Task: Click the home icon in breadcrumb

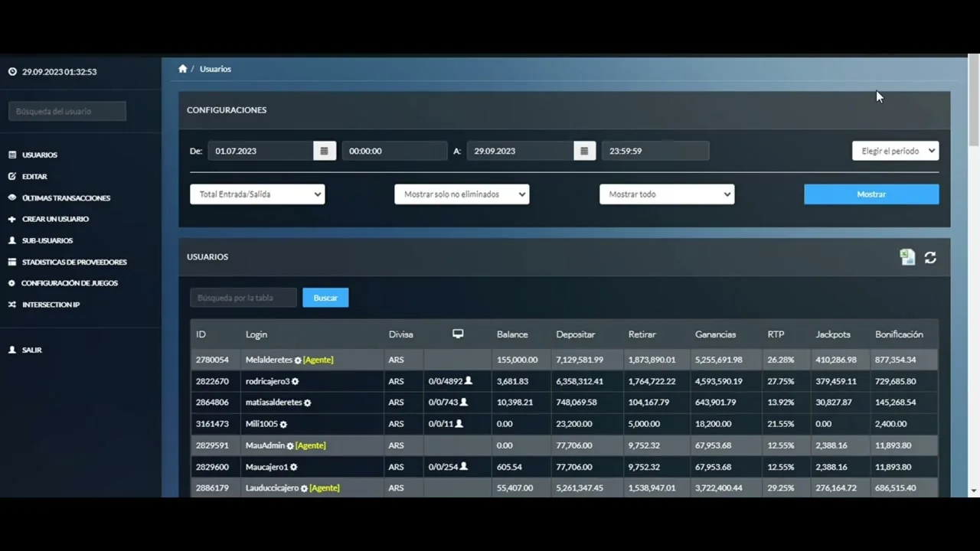Action: click(182, 69)
